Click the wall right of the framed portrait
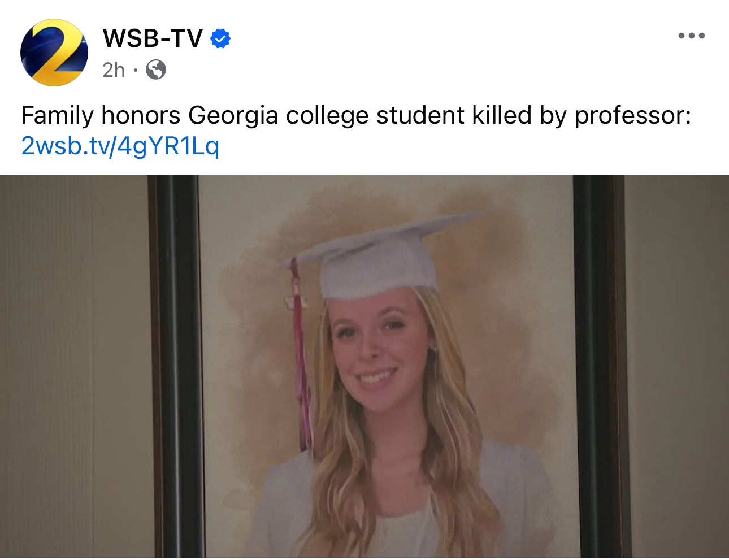This screenshot has height=560, width=729. pos(678,367)
